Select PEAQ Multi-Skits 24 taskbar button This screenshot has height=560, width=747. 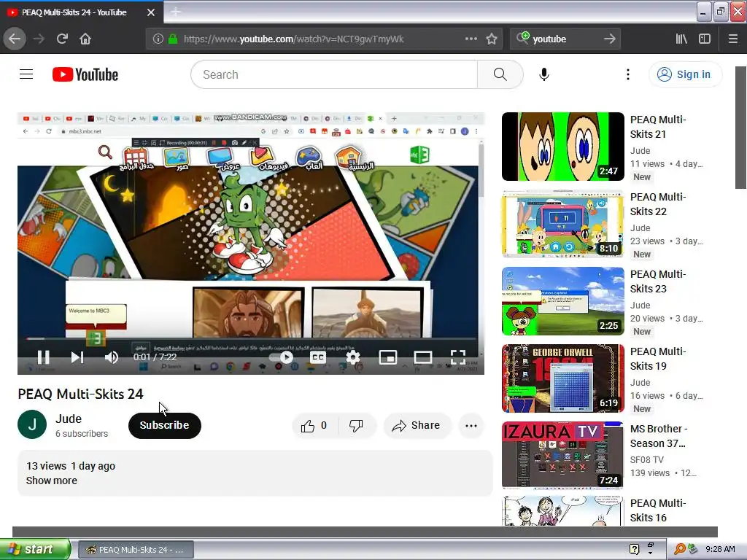[136, 550]
